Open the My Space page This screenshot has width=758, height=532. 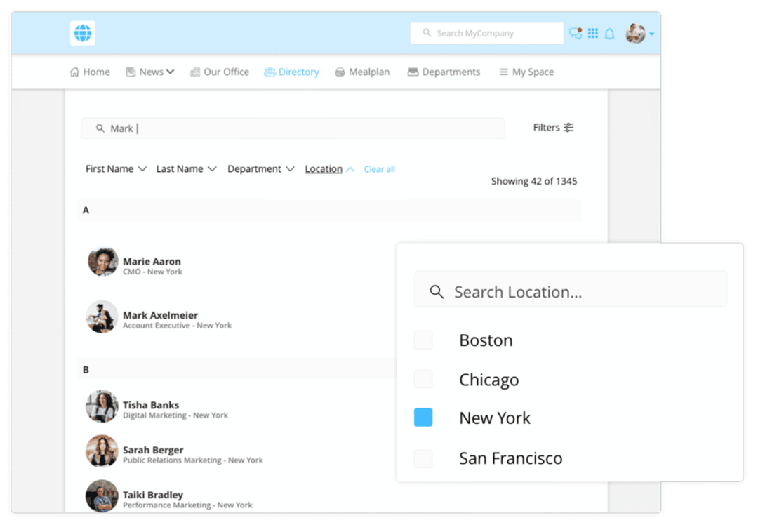pos(526,72)
